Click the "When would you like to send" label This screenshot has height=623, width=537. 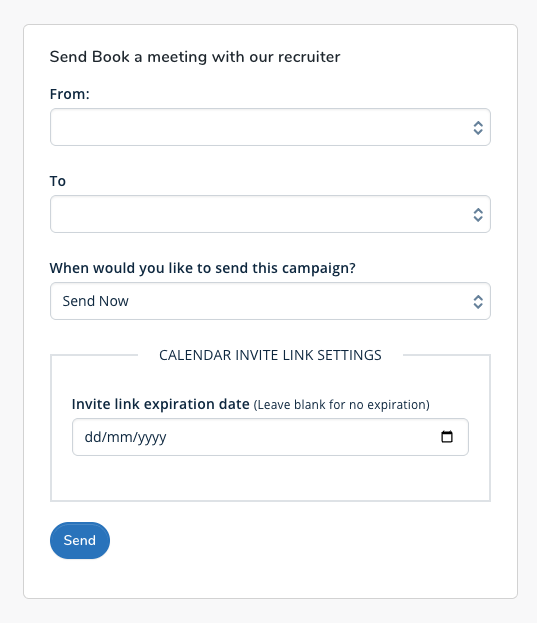click(x=203, y=268)
